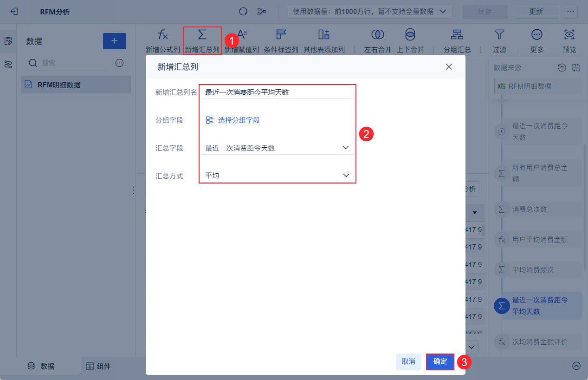Screen dimensions: 588x380
Task: Click the exit back arrow icon
Action: pyautogui.click(x=14, y=12)
